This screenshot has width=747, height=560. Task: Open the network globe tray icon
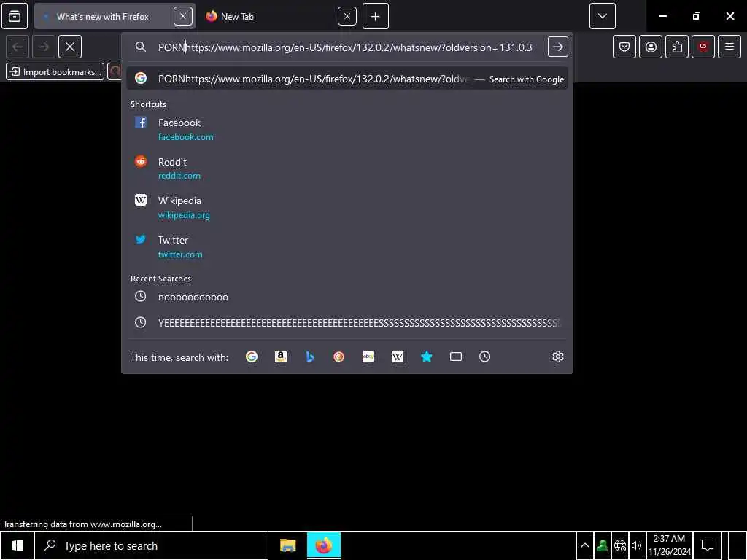point(620,545)
